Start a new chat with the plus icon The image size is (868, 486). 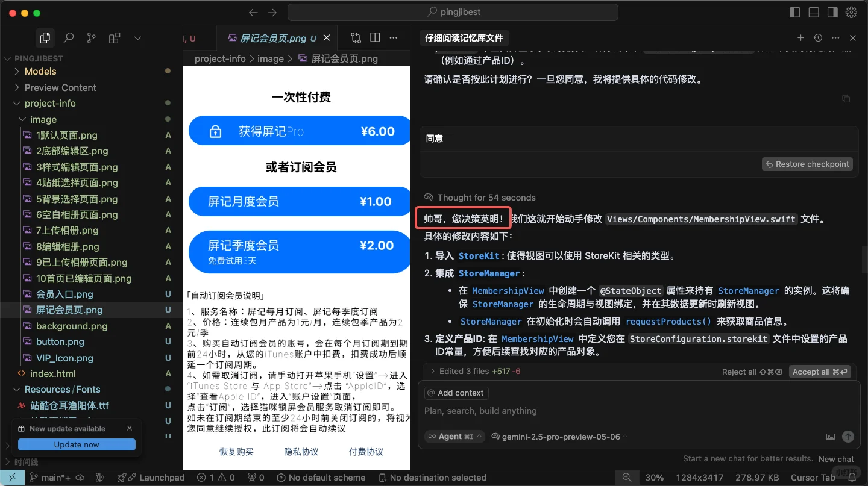(801, 37)
